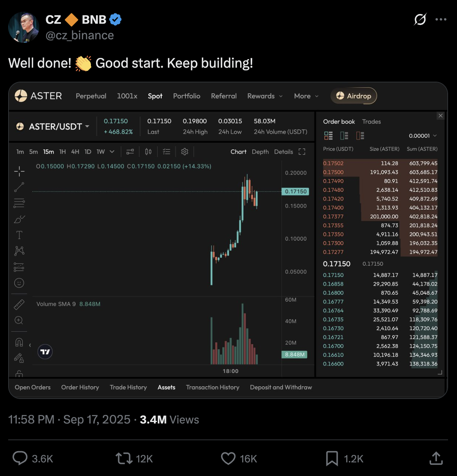Choose the text annotation tool

click(19, 235)
